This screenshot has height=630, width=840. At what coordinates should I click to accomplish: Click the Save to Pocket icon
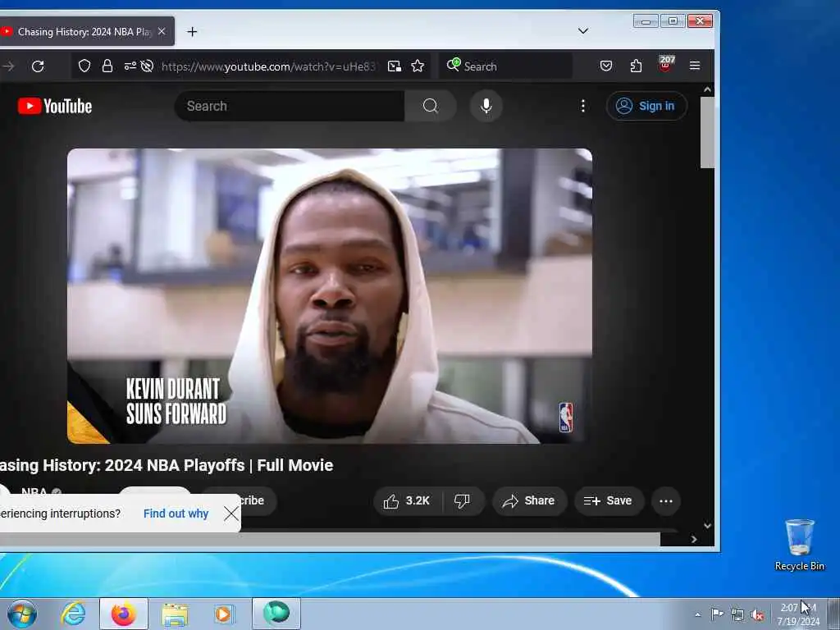click(606, 66)
